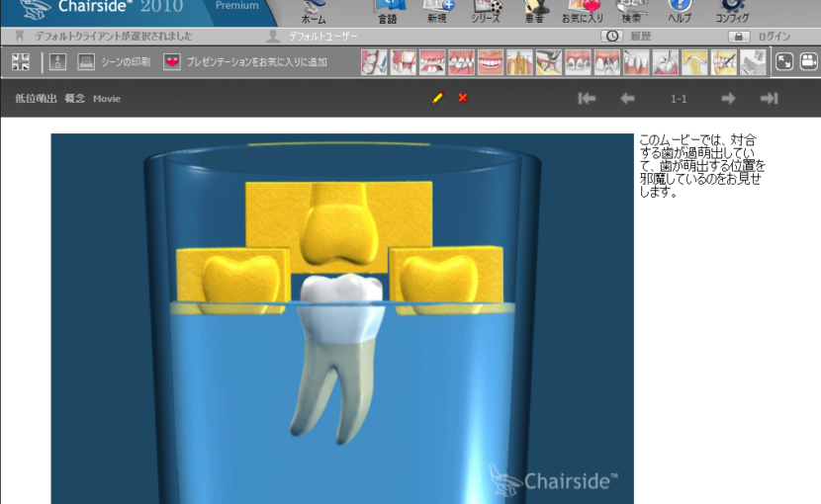Click the video camera movie icon
This screenshot has width=821, height=504.
click(809, 61)
